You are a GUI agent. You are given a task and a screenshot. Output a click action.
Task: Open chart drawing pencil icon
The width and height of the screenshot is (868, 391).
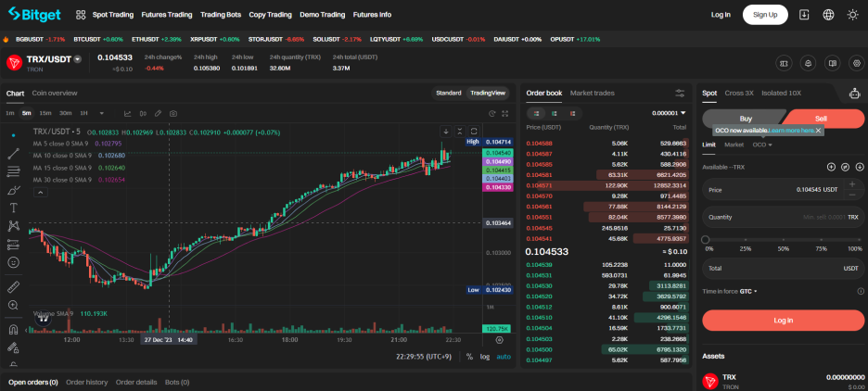pos(158,113)
